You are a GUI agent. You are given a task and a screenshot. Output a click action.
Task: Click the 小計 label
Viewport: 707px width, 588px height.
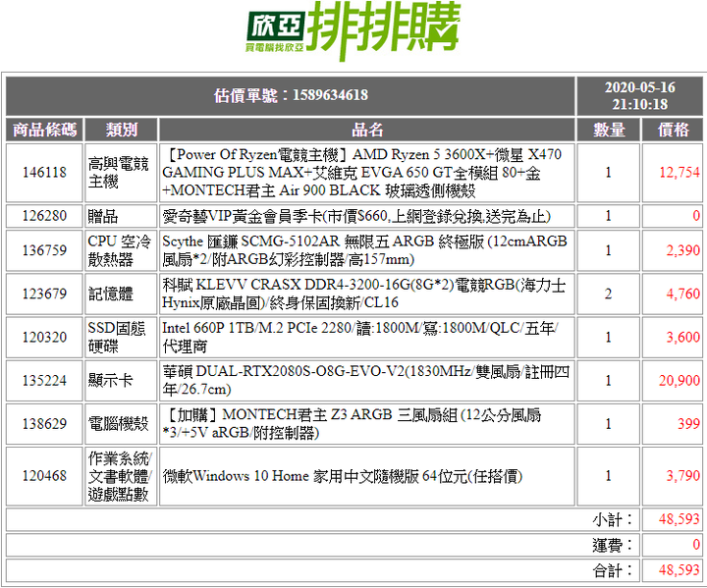(x=613, y=519)
